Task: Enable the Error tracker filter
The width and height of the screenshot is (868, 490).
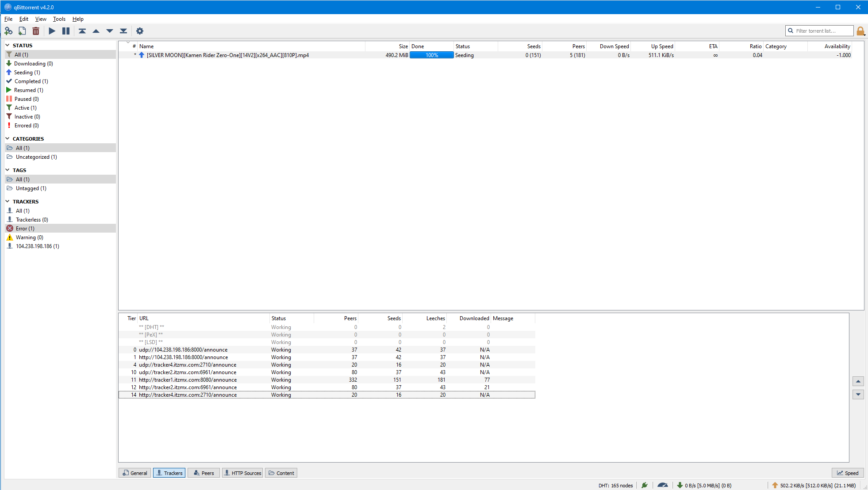Action: (24, 228)
